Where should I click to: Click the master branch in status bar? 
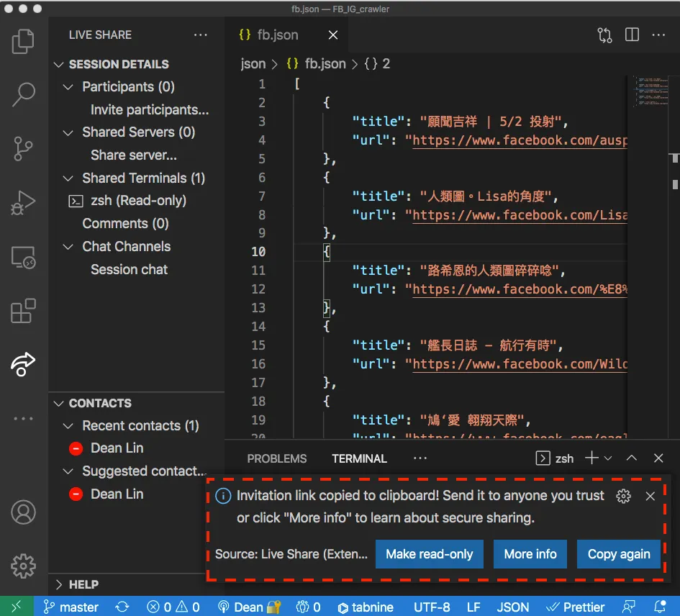(x=71, y=607)
